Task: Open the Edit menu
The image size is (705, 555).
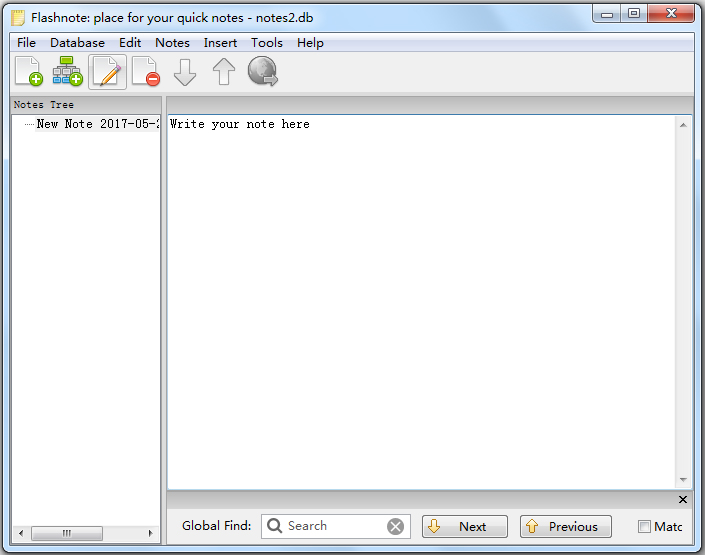Action: [130, 43]
